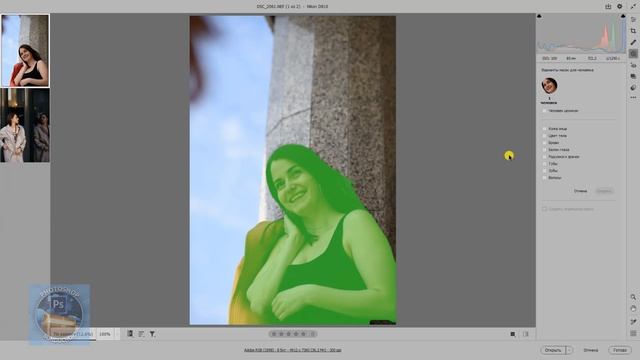Check the 'Радужка и зрачок' option

coord(544,157)
